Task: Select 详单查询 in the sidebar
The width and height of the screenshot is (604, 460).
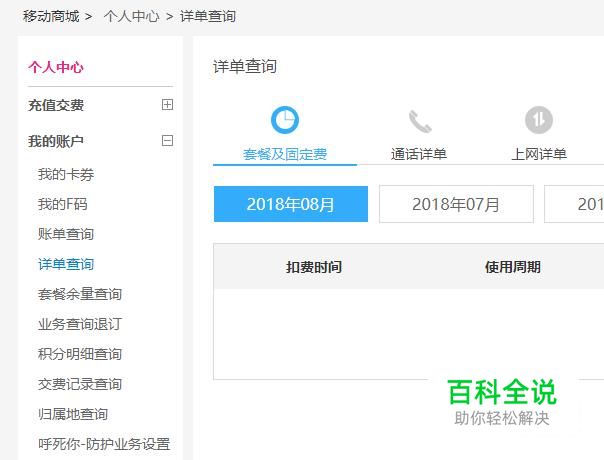Action: pyautogui.click(x=66, y=264)
